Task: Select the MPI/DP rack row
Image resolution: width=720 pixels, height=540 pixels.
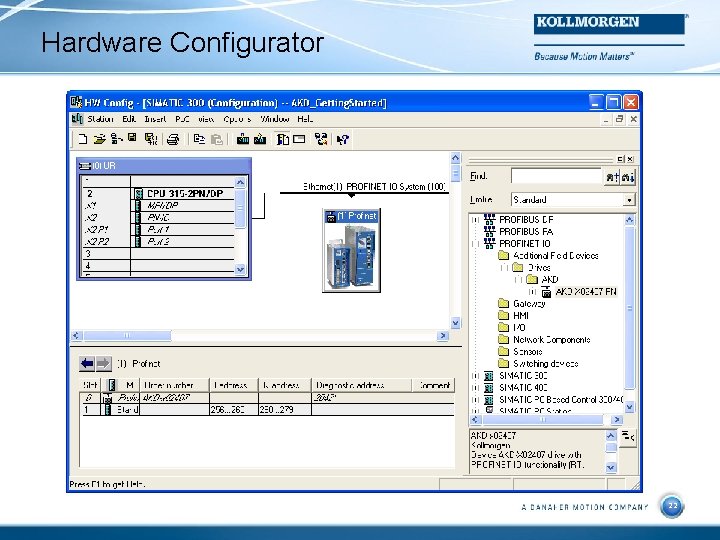Action: coord(160,205)
